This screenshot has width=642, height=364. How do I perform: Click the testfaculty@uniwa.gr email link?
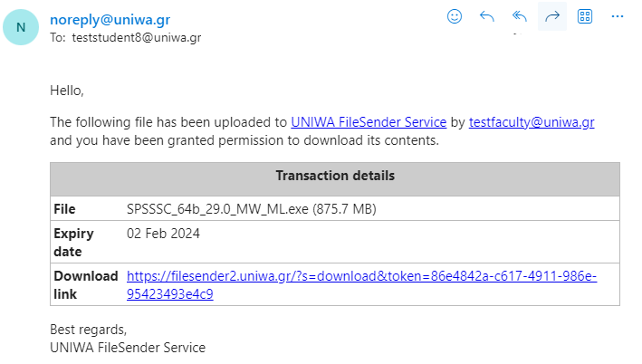pos(532,122)
